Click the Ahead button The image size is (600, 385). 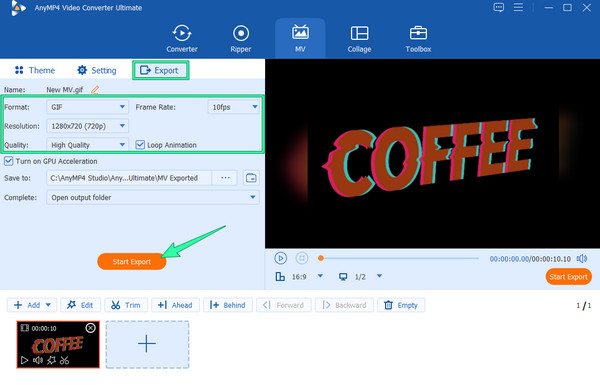[x=175, y=305]
